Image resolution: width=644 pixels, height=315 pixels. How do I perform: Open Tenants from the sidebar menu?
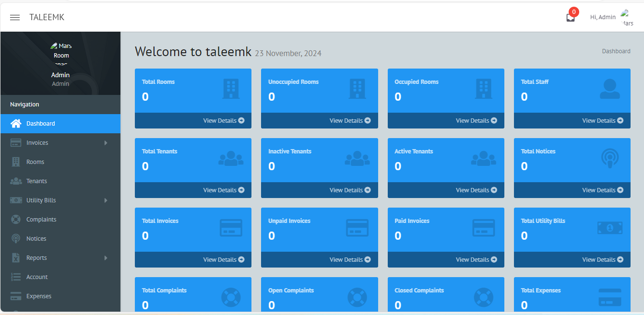tap(60, 181)
